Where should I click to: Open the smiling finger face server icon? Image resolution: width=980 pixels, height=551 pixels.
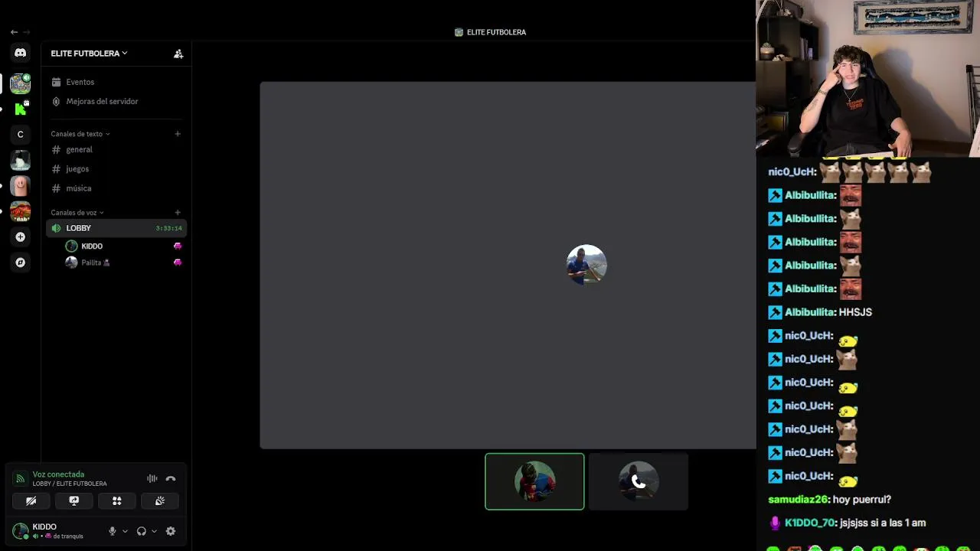pos(21,185)
